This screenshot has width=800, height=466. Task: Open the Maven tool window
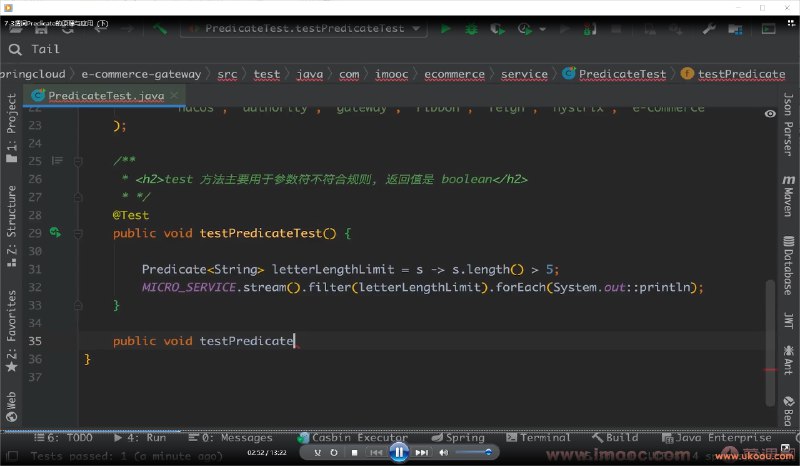tap(789, 195)
